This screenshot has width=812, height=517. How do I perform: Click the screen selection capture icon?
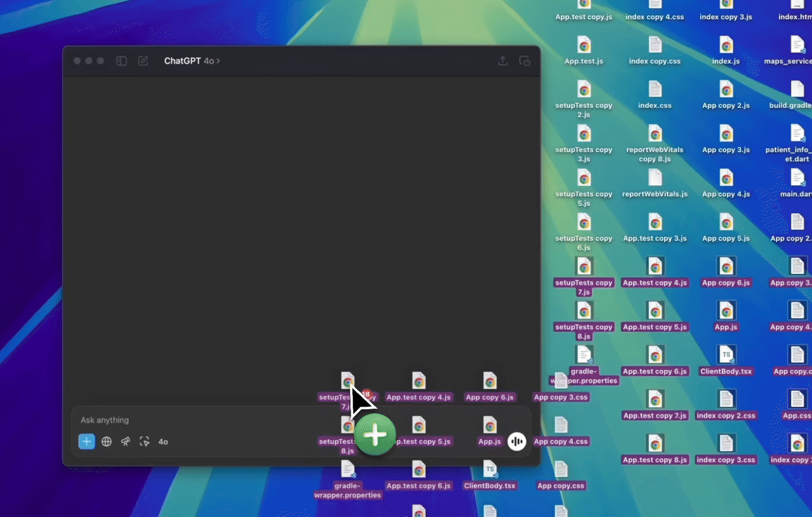click(145, 442)
